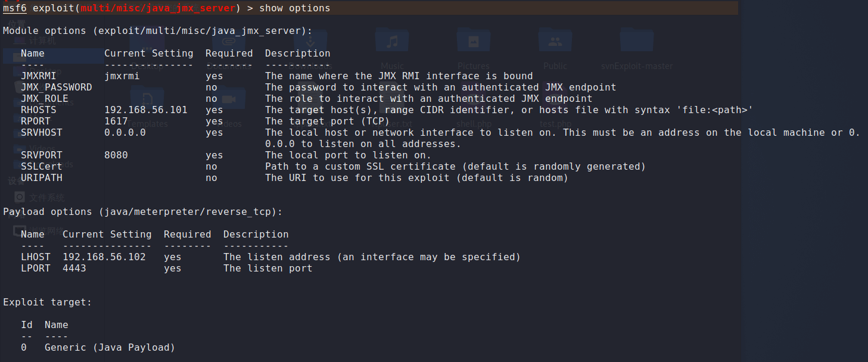Click the LPORT option name
This screenshot has width=868, height=362.
pyautogui.click(x=36, y=268)
